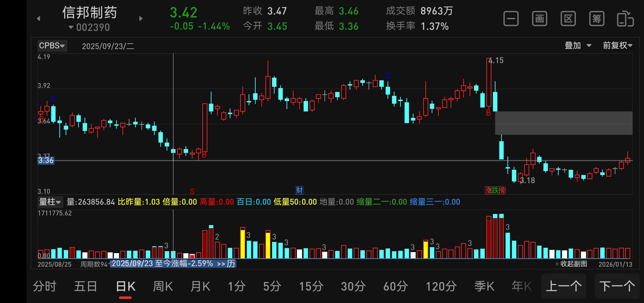Click the 下一个 button

[x=617, y=286]
